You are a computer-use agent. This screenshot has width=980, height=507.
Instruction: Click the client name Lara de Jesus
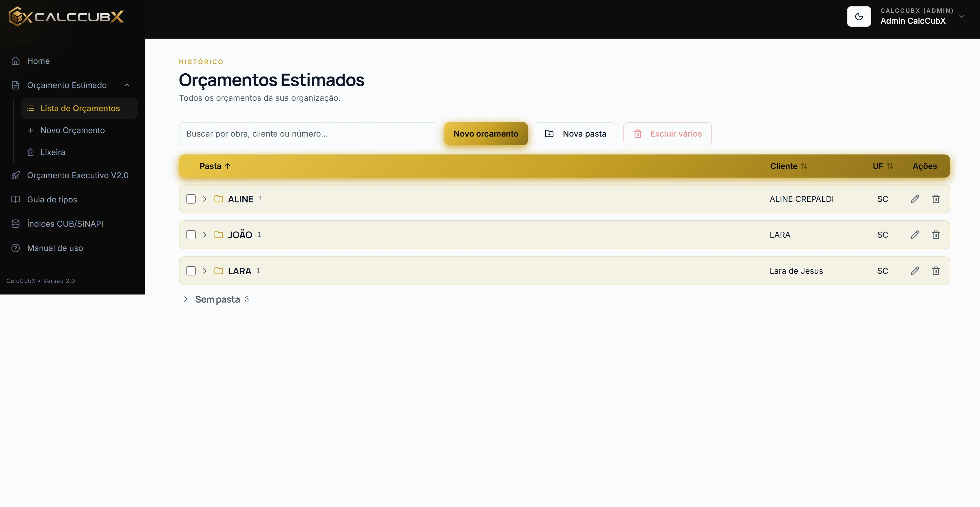point(796,271)
